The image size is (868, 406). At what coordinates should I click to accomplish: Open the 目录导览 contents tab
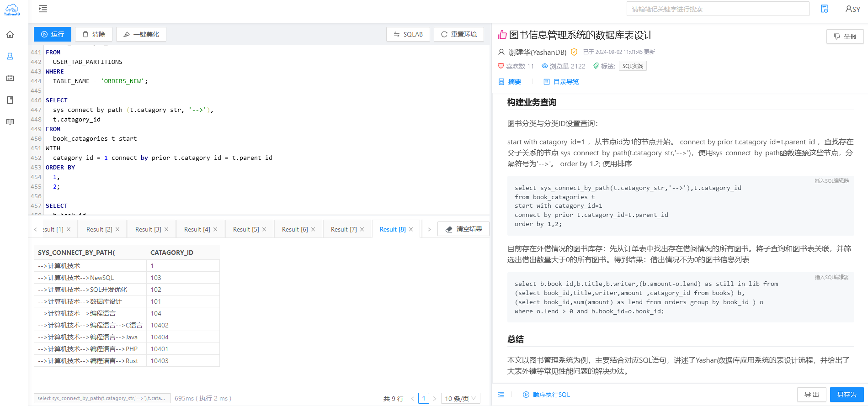pos(561,82)
